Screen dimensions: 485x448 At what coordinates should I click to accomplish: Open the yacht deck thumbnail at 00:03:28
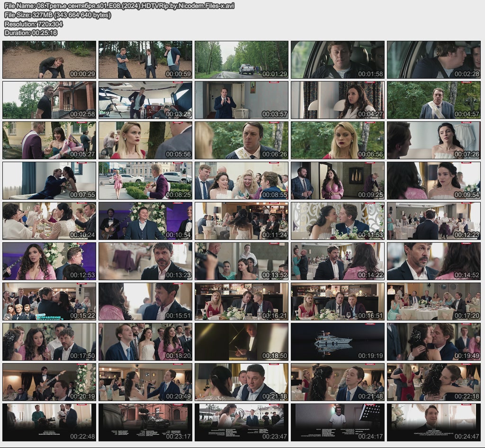(145, 100)
